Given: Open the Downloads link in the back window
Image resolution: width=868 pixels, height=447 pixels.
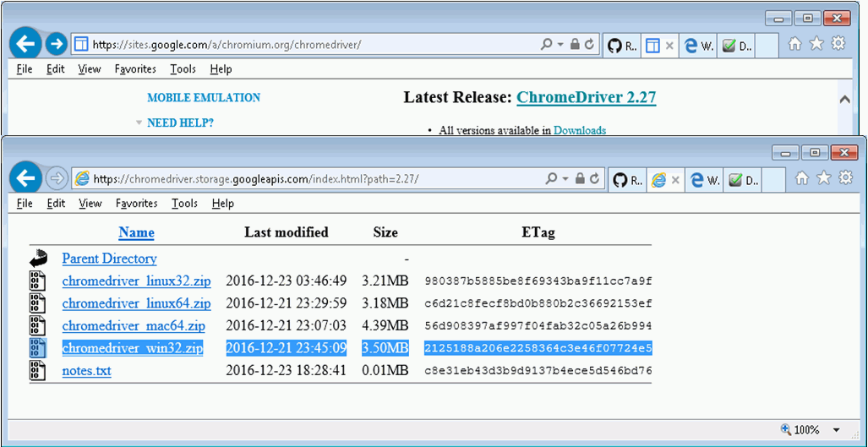Looking at the screenshot, I should click(x=580, y=131).
